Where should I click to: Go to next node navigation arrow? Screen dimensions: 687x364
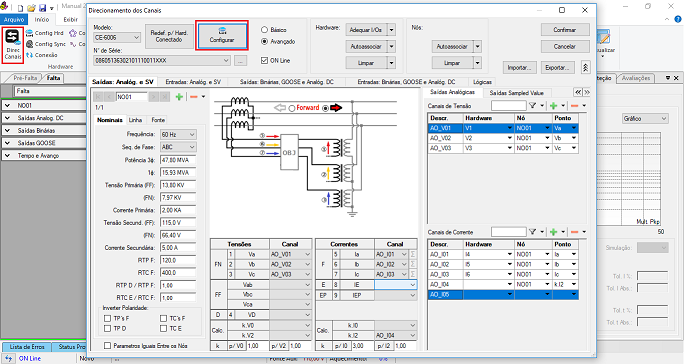point(153,97)
